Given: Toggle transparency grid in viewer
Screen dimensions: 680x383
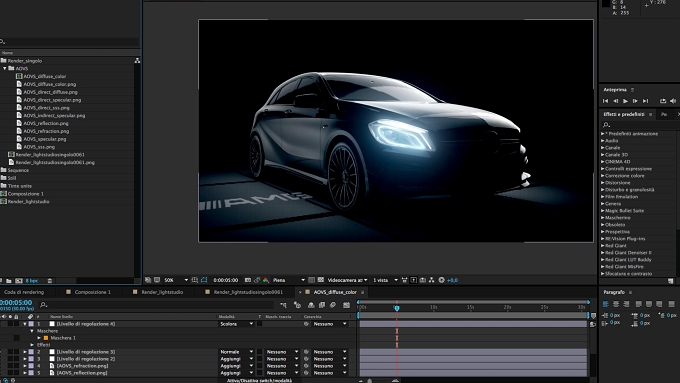Looking at the screenshot, I should tap(321, 280).
